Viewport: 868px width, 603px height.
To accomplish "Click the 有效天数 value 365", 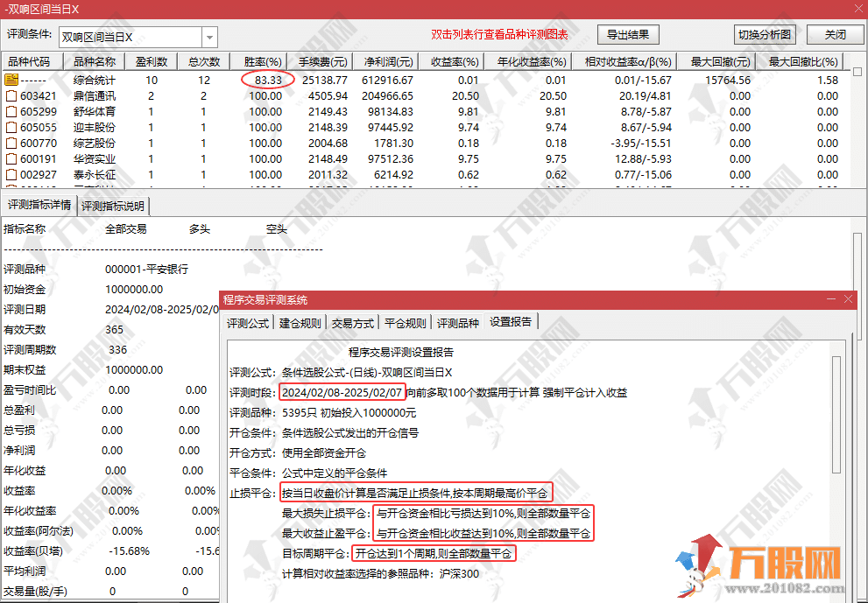I will tap(114, 330).
